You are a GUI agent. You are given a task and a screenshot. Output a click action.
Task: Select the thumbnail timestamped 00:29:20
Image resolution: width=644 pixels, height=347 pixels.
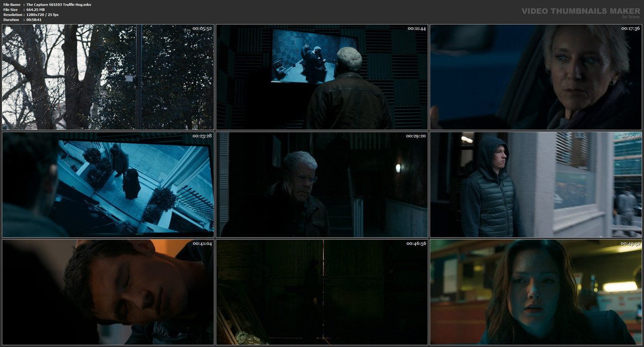click(x=322, y=185)
